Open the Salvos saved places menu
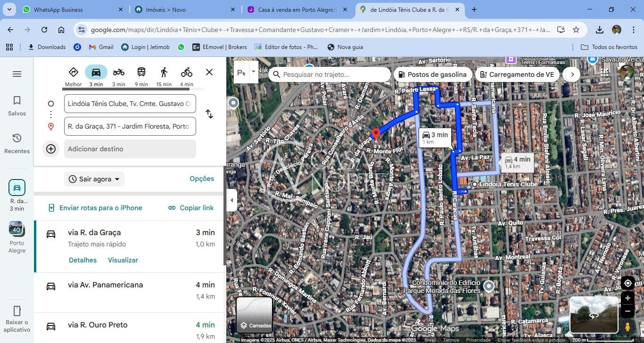Image resolution: width=644 pixels, height=343 pixels. pyautogui.click(x=17, y=106)
